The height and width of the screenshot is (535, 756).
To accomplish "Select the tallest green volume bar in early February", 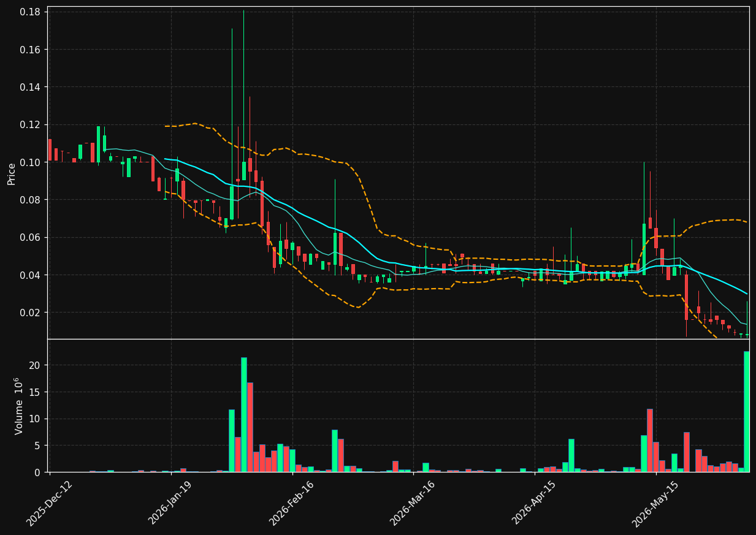I will point(243,415).
